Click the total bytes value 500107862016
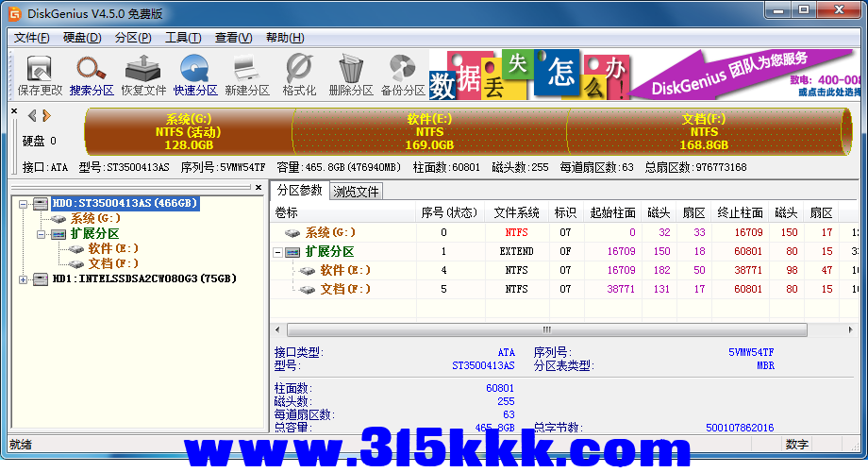This screenshot has height=472, width=868. (740, 428)
